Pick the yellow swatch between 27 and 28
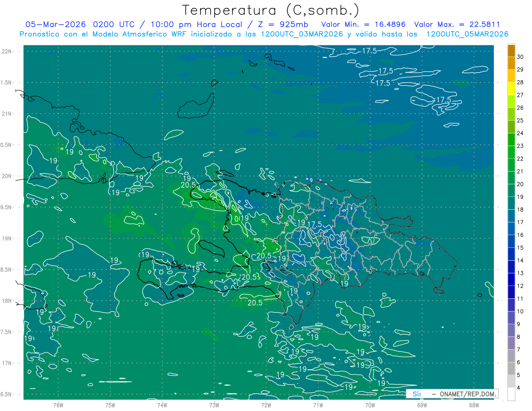This screenshot has width=532, height=411. pos(511,88)
